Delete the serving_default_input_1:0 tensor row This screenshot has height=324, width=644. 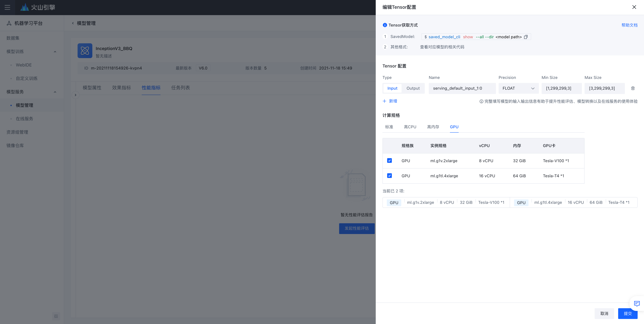point(633,88)
